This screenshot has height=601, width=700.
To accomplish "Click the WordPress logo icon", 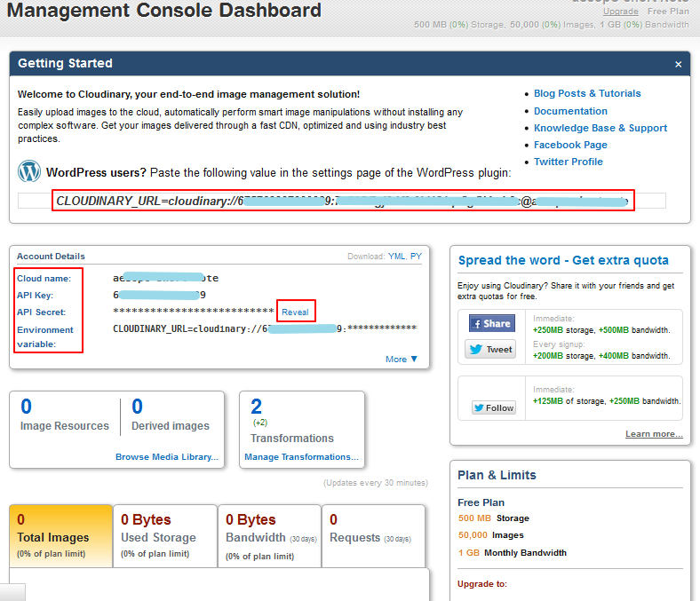I will [29, 171].
